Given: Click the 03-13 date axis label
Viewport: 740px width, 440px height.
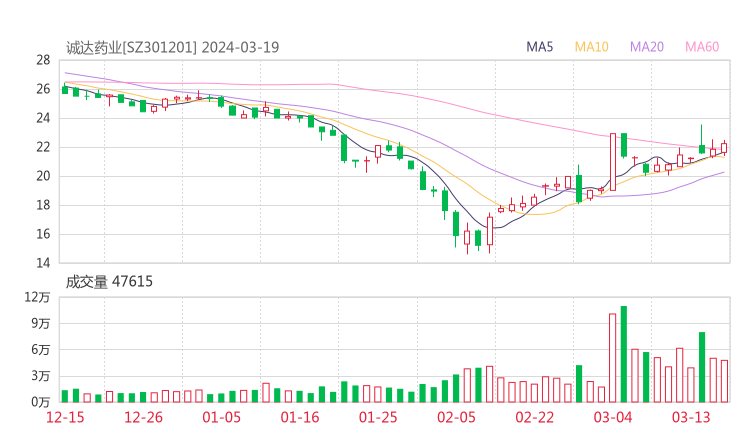Looking at the screenshot, I should click(x=691, y=417).
